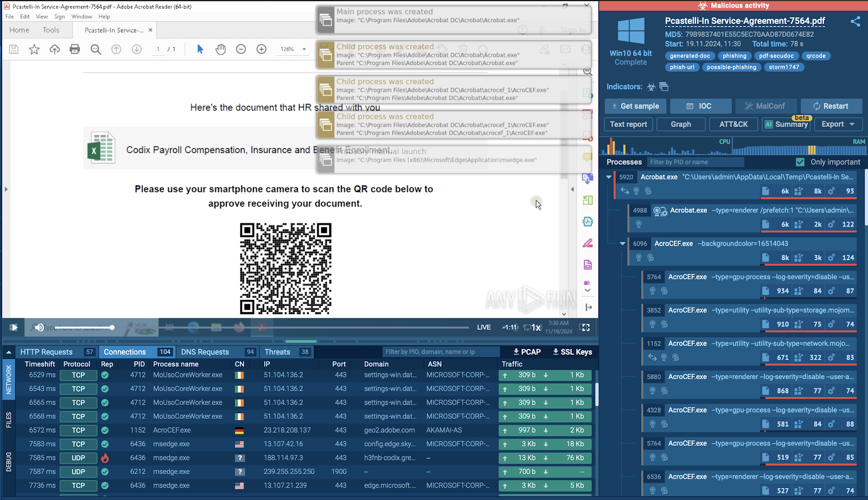This screenshot has width=868, height=500.
Task: Open the IOC button
Action: (x=701, y=106)
